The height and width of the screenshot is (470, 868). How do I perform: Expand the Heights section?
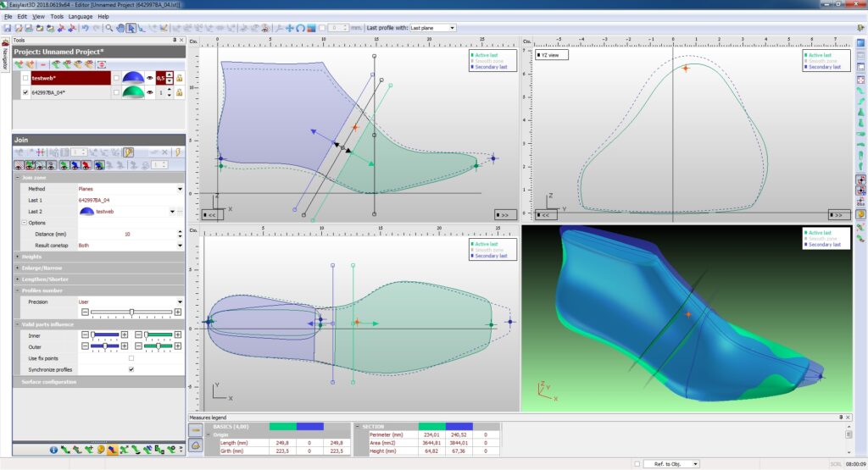click(34, 257)
